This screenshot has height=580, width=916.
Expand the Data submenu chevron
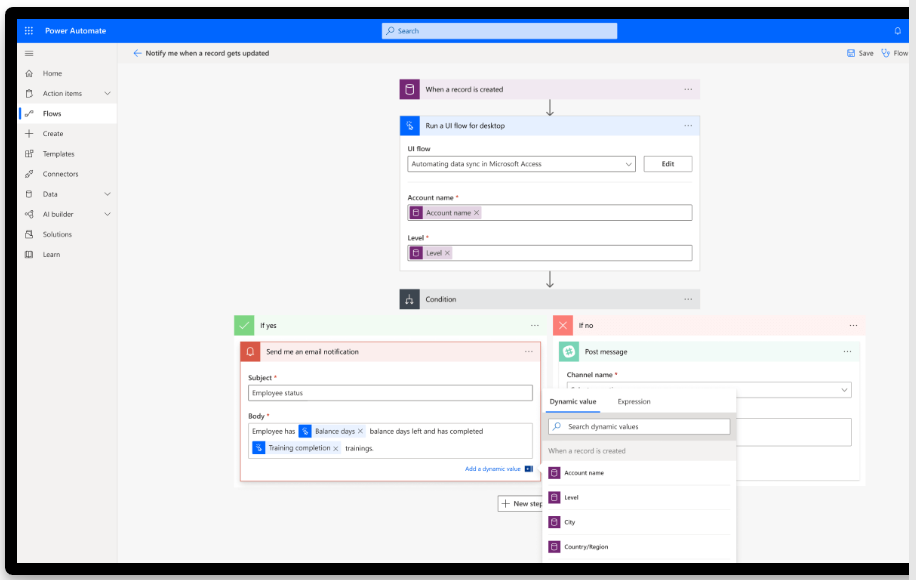(x=107, y=194)
